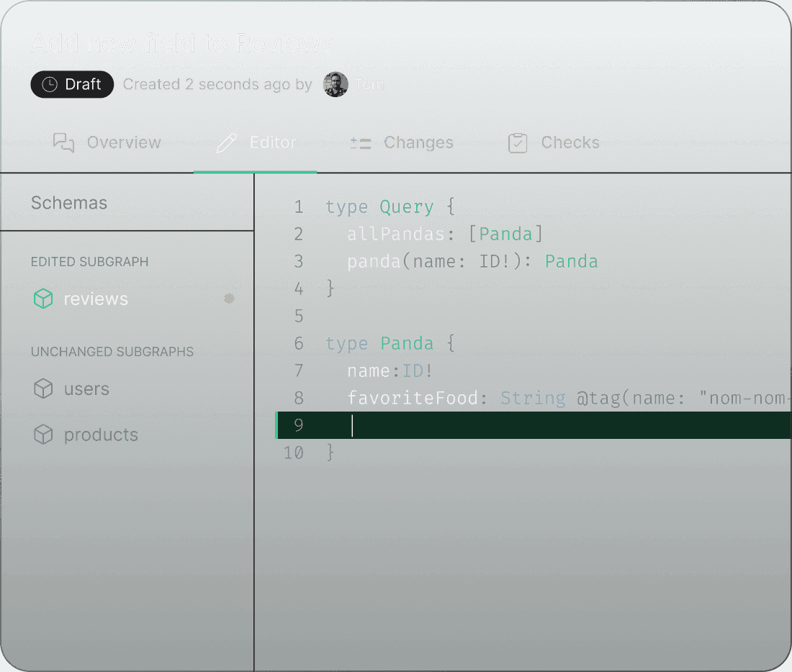Go to the Checks tab
Screen dimensions: 792x672
[x=570, y=142]
